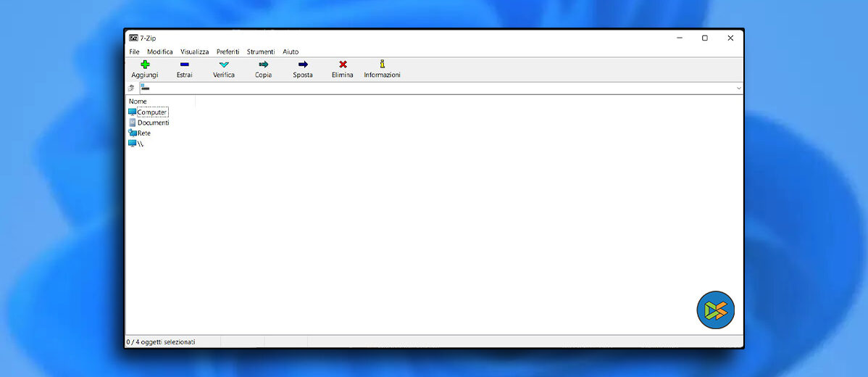Click the green plus Aggiungi icon
Image resolution: width=868 pixels, height=377 pixels.
point(145,65)
